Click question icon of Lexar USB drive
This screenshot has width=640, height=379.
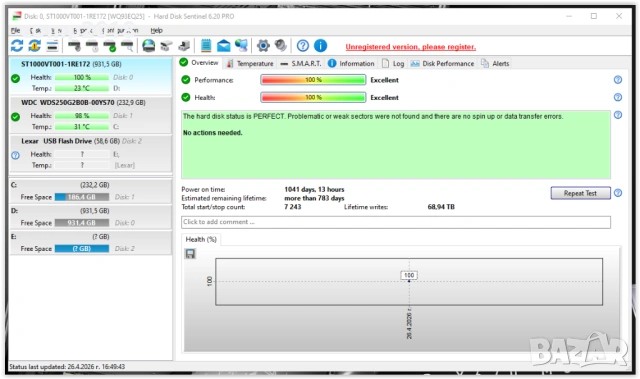(16, 155)
